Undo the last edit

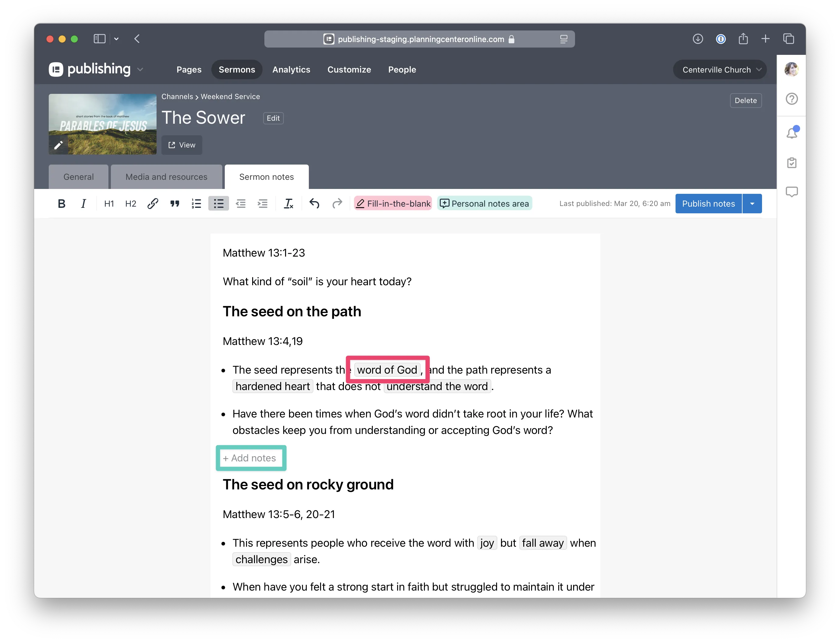click(x=314, y=204)
